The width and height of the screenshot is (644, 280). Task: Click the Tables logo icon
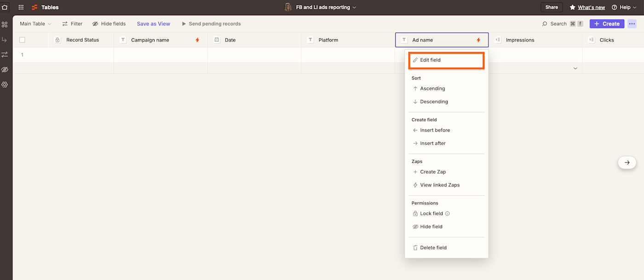(34, 7)
